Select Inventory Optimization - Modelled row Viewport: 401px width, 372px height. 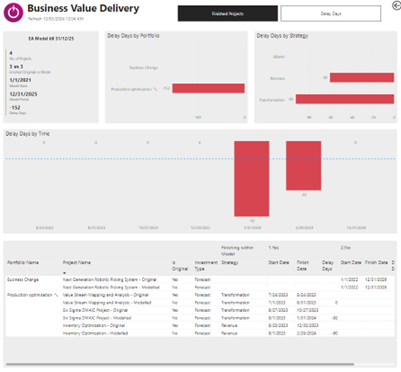pyautogui.click(x=95, y=333)
